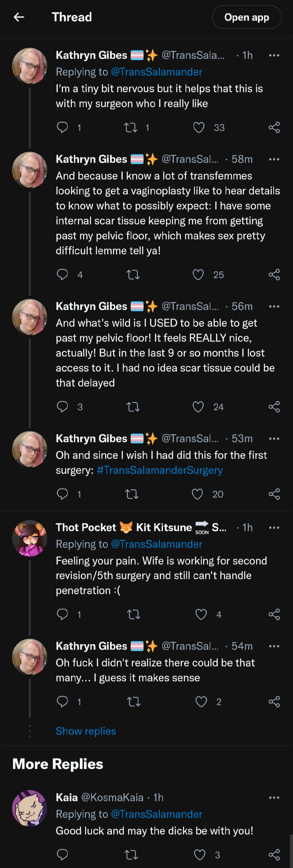
Task: Expand Show replies
Action: pos(86,731)
